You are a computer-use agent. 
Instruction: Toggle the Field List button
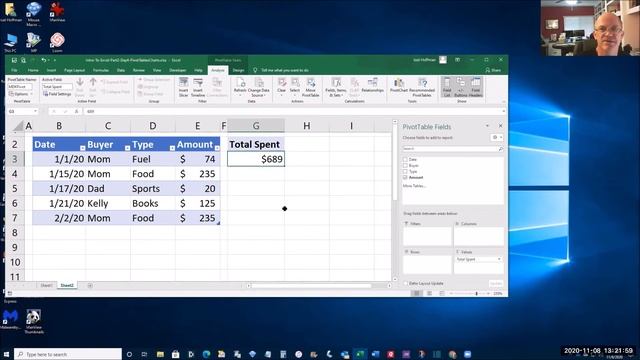tap(447, 87)
